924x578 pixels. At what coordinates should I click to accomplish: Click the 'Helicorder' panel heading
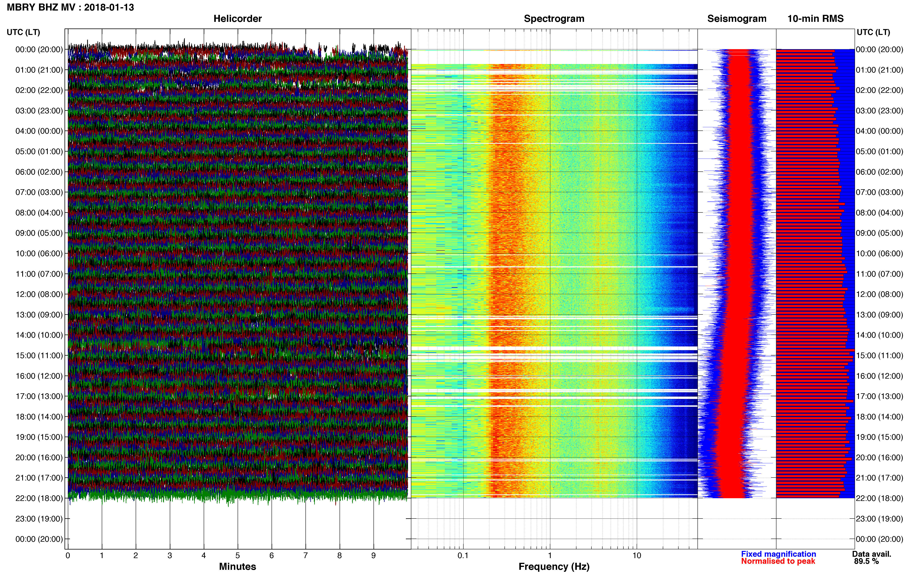[238, 18]
